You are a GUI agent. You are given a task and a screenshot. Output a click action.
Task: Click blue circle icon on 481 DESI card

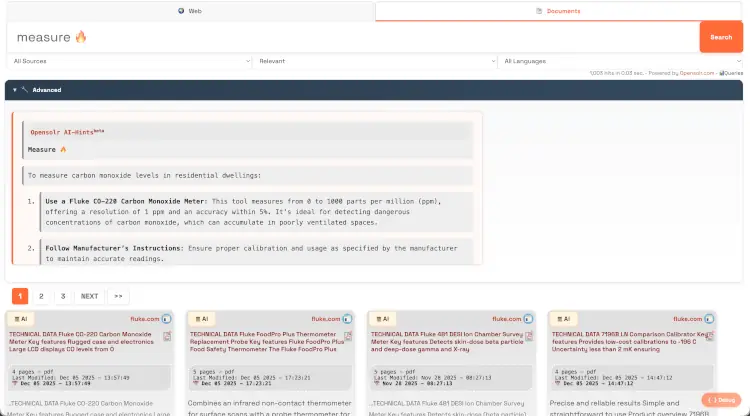[x=528, y=319]
